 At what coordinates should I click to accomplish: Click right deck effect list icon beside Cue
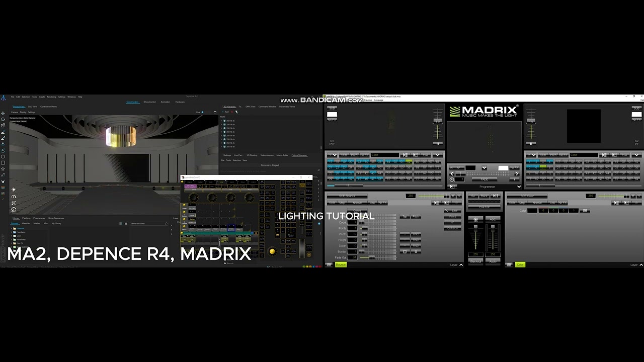click(604, 155)
